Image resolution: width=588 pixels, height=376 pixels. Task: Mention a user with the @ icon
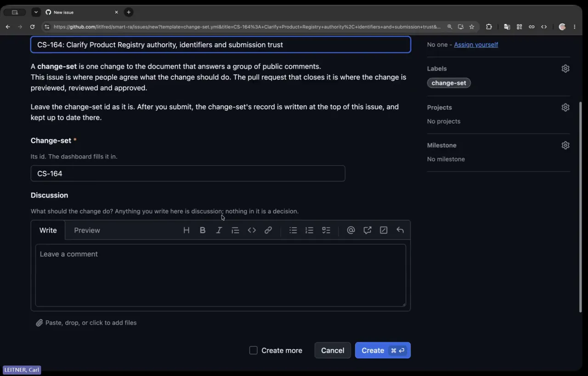coord(351,230)
